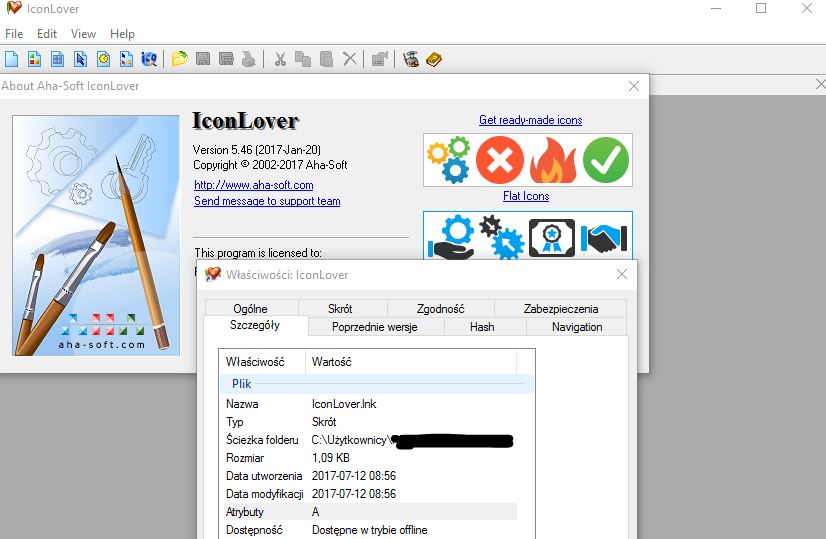The width and height of the screenshot is (826, 539).
Task: Click the hand holding gear icon
Action: coord(451,237)
